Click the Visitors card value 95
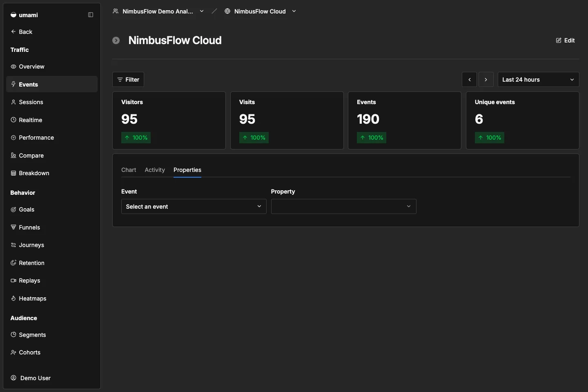This screenshot has height=392, width=588. 129,119
